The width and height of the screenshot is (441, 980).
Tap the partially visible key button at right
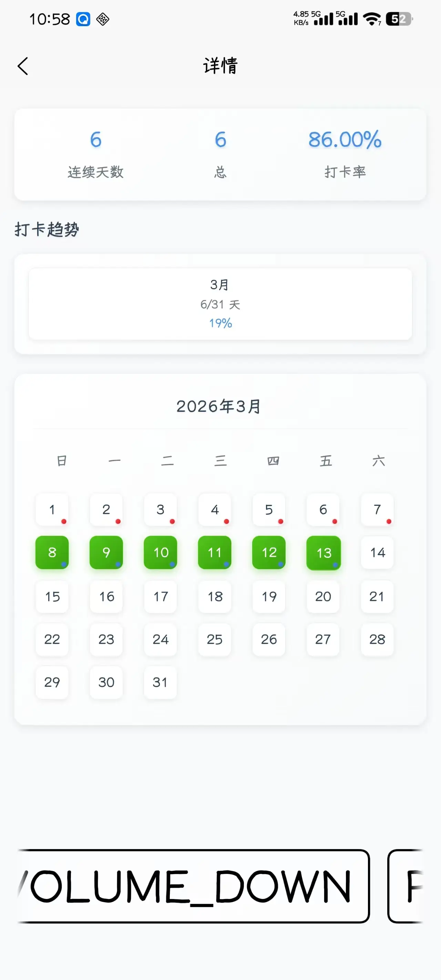click(x=406, y=886)
